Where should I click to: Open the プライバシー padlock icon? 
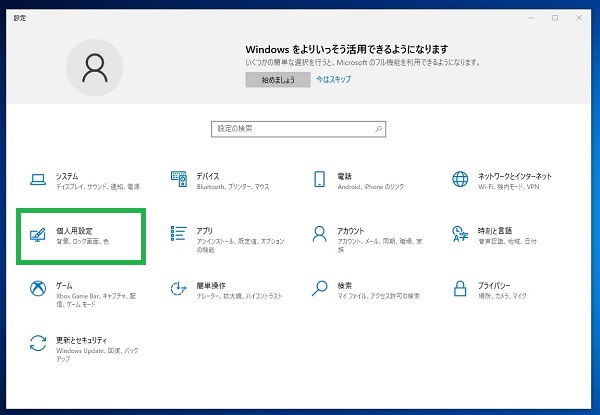coord(460,288)
